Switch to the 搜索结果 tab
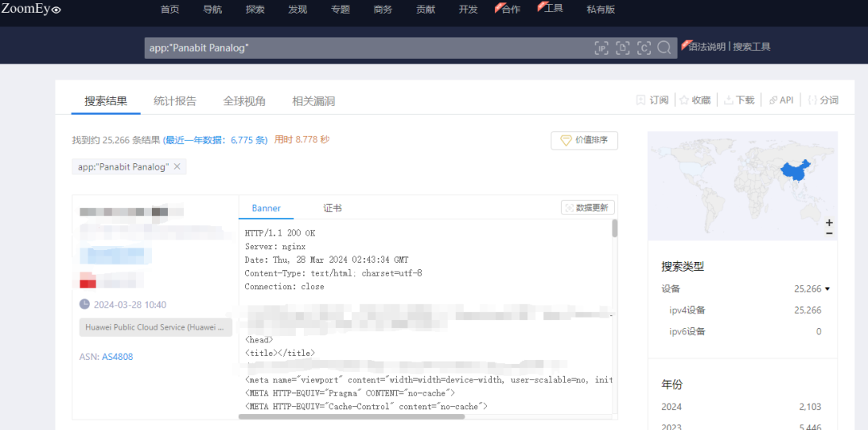 [x=106, y=101]
